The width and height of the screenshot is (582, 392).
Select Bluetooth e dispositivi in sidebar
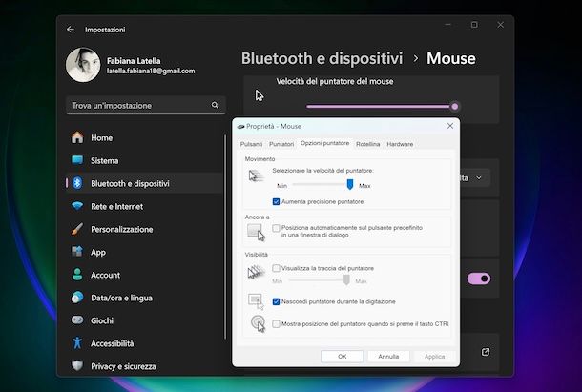point(145,183)
